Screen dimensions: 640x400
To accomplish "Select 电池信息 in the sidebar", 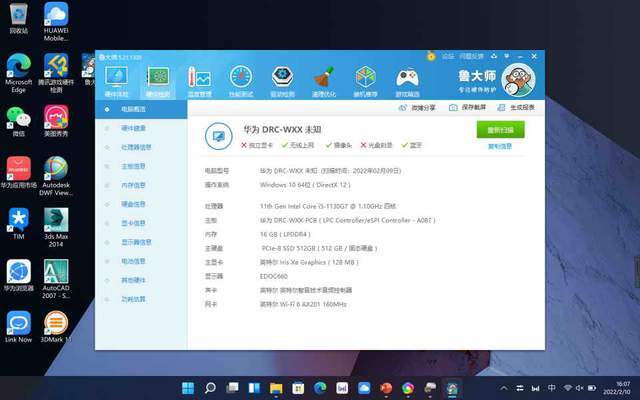I will tap(141, 261).
